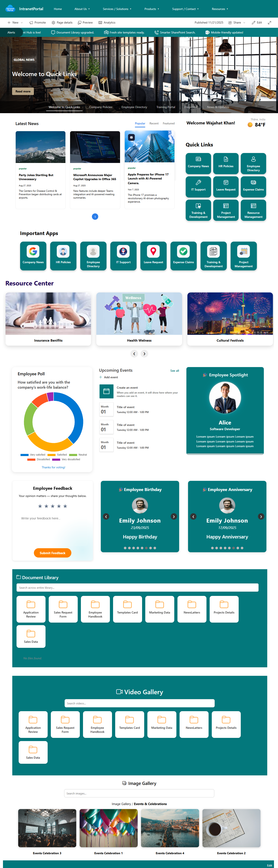The height and width of the screenshot is (868, 278).
Task: Open Resource Management quick link tile
Action: (x=253, y=210)
